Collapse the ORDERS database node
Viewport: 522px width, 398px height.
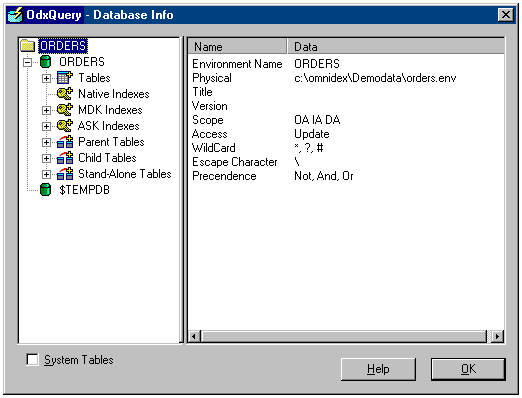pyautogui.click(x=28, y=62)
